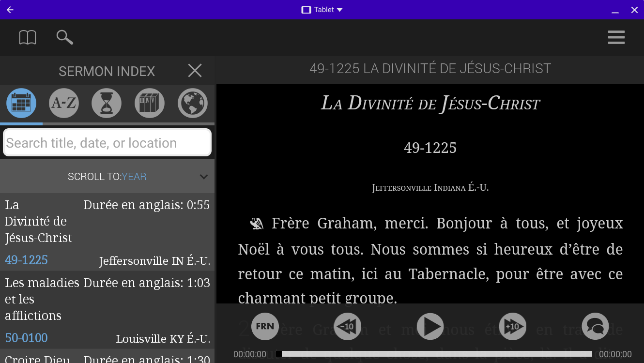
Task: Select the A-Z alphabetical sort tab
Action: point(64,103)
